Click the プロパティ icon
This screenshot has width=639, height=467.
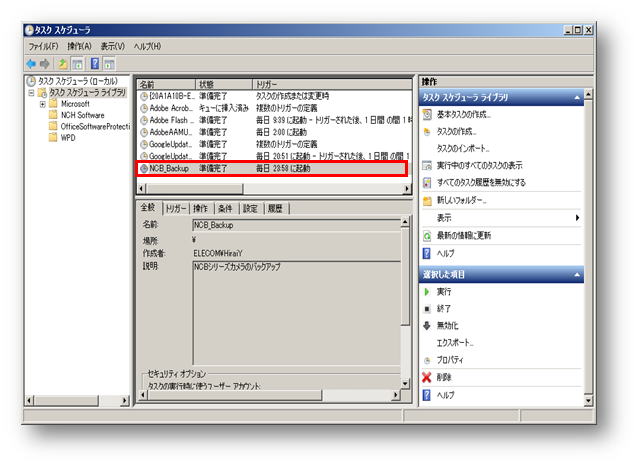[x=427, y=360]
